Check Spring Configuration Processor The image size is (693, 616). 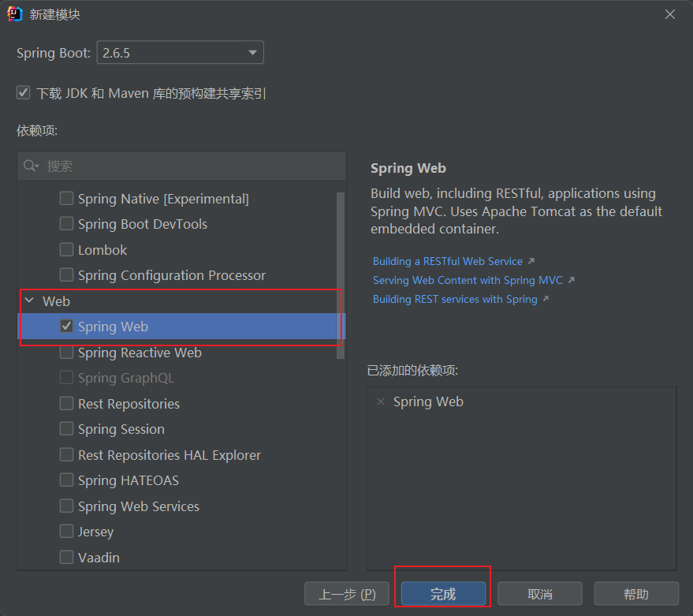(66, 274)
